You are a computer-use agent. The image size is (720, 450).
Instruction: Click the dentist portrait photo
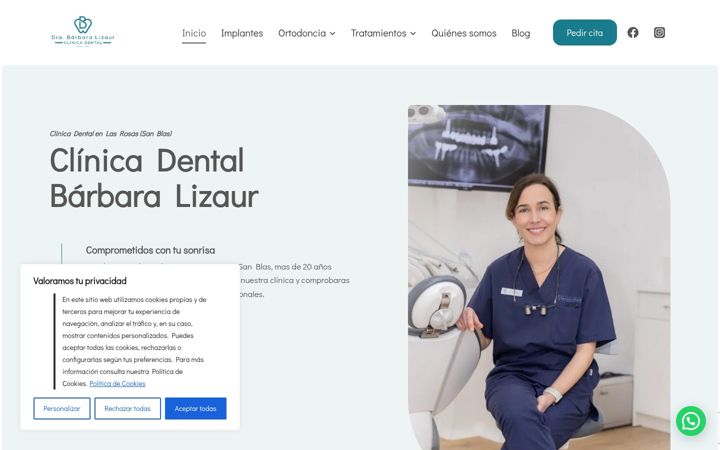539,277
